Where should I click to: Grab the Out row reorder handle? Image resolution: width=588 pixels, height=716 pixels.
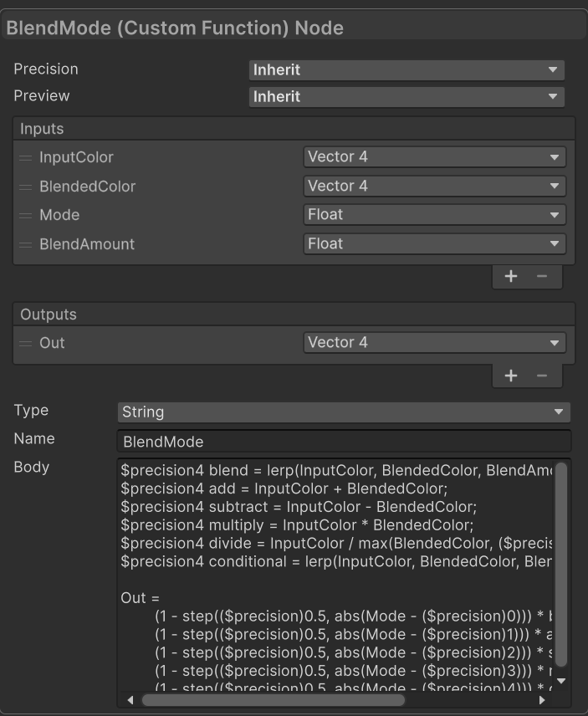click(x=26, y=344)
